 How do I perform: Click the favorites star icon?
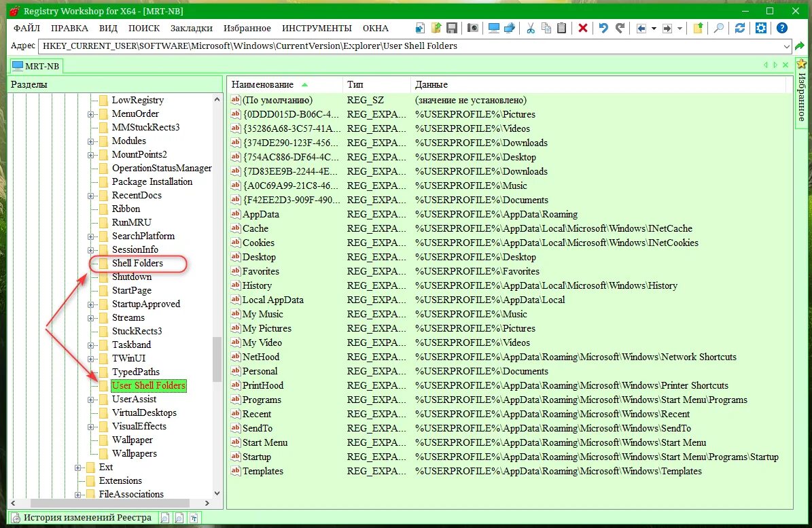[802, 64]
